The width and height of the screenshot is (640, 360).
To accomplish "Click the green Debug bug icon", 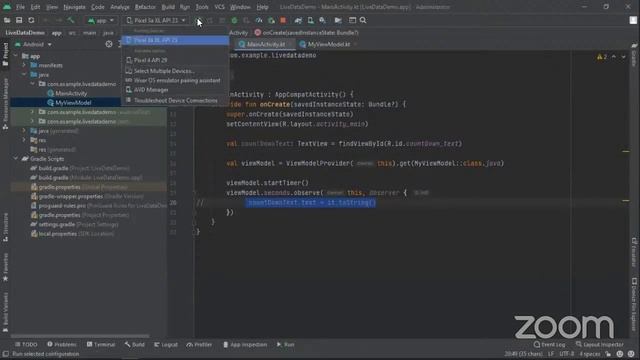I will (x=234, y=20).
